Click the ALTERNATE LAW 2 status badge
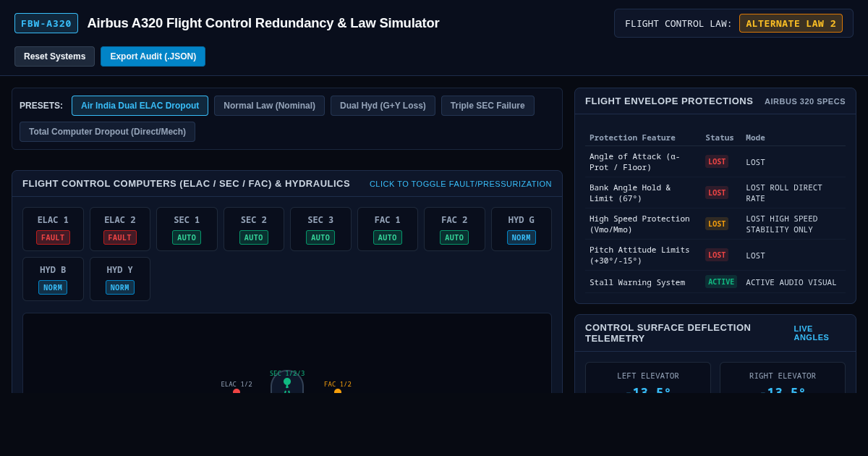Screen dimensions: 868x456 [x=791, y=23]
